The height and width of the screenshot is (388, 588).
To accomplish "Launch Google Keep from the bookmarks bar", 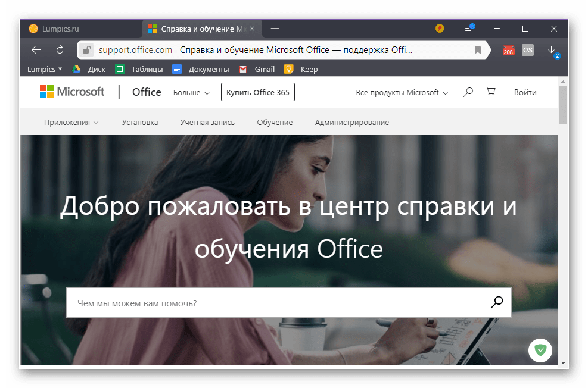I will tap(288, 69).
